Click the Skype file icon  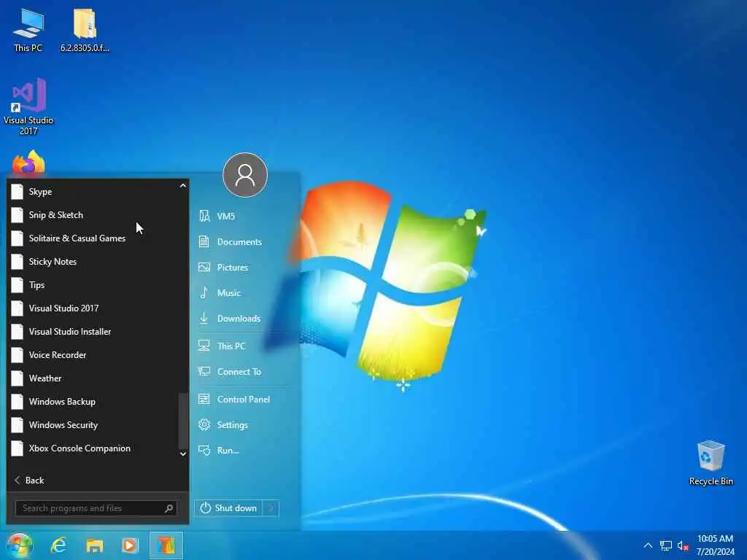(18, 192)
